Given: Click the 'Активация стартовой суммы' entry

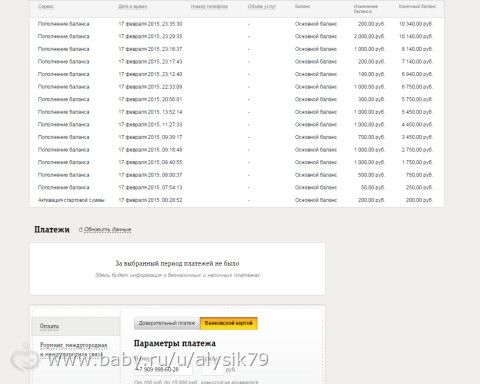Looking at the screenshot, I should pos(71,200).
